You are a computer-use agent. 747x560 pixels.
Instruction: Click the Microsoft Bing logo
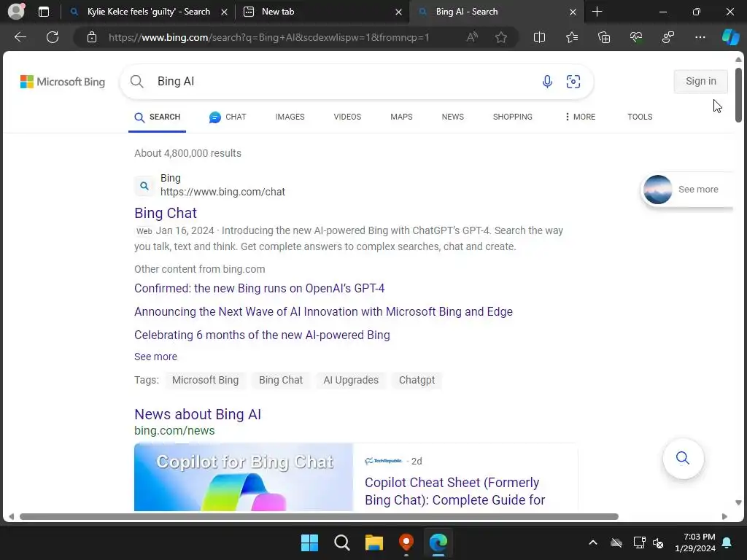63,82
